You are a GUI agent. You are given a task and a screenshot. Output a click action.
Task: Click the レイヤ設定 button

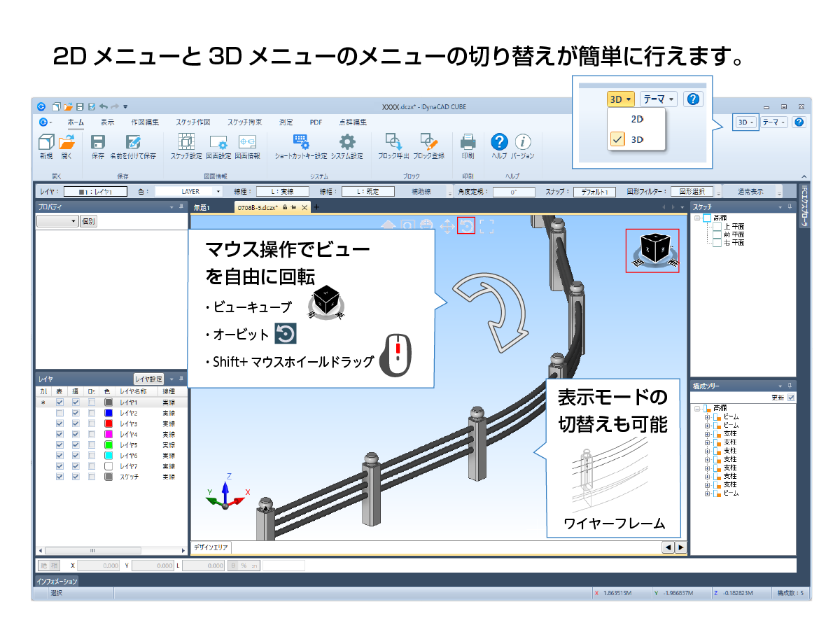(149, 379)
